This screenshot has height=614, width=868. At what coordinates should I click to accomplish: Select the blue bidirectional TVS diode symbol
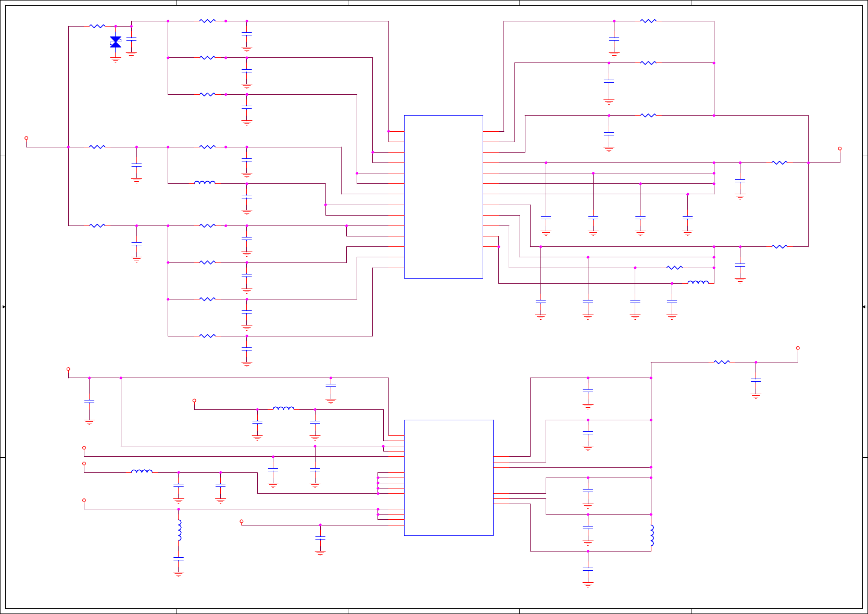pos(116,42)
